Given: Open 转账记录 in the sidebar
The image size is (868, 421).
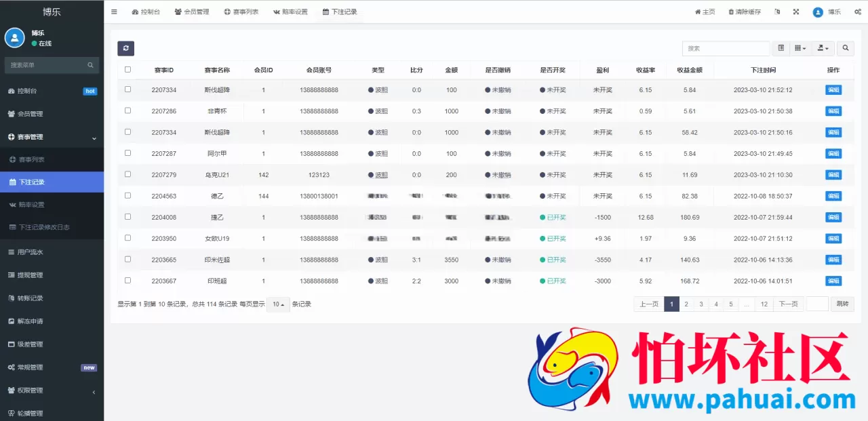Looking at the screenshot, I should coord(52,298).
